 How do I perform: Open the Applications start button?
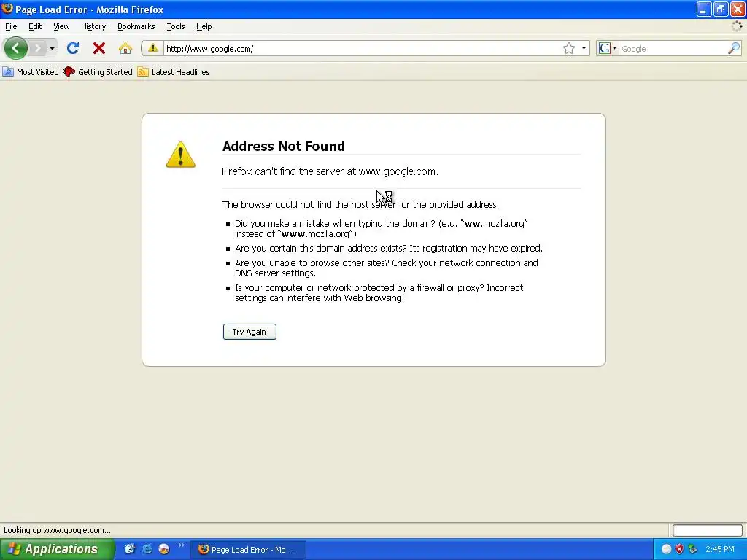point(57,549)
